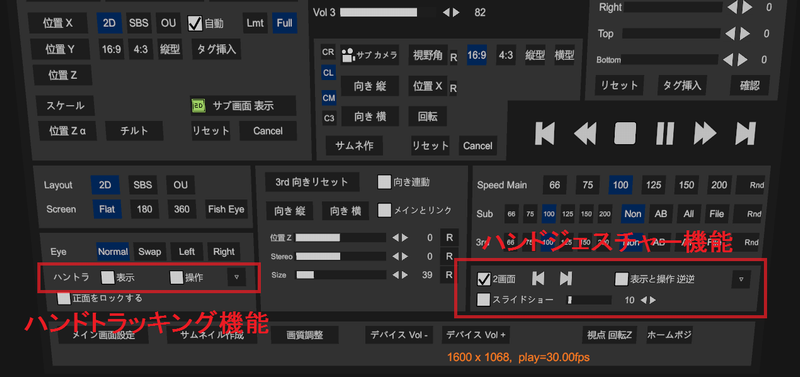Select the 360 screen mode
The width and height of the screenshot is (800, 377).
pos(182,209)
